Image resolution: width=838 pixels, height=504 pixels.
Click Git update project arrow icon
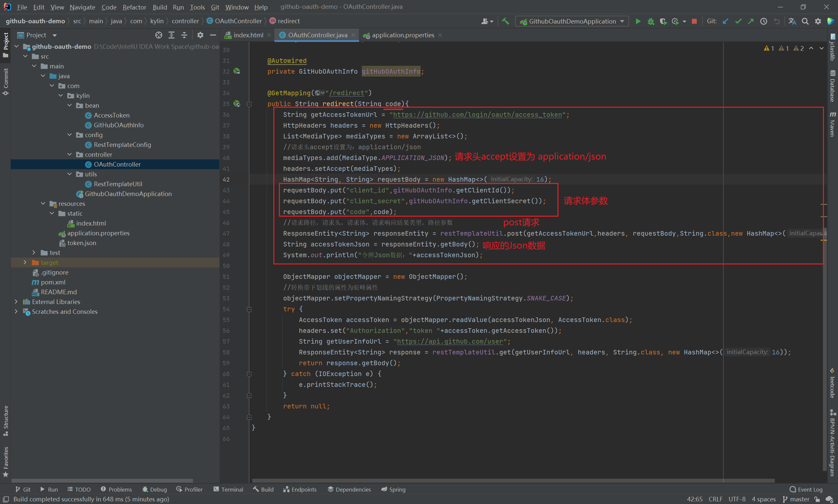click(725, 21)
